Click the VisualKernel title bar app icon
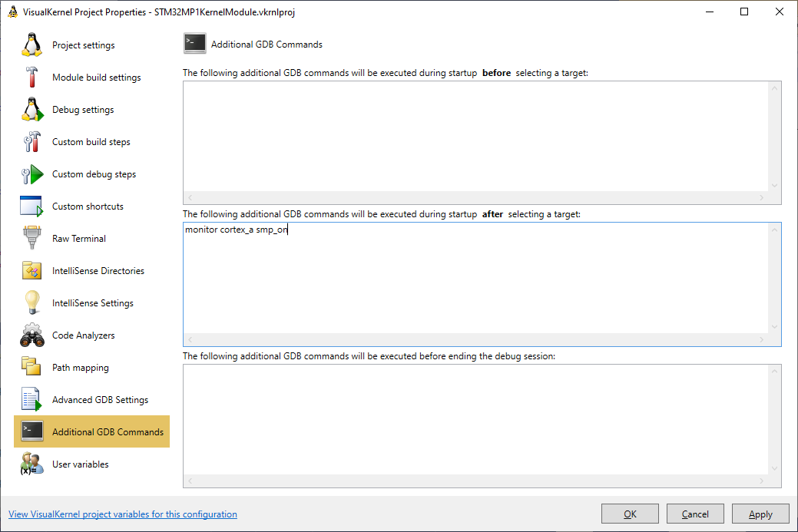This screenshot has width=798, height=532. (13, 12)
